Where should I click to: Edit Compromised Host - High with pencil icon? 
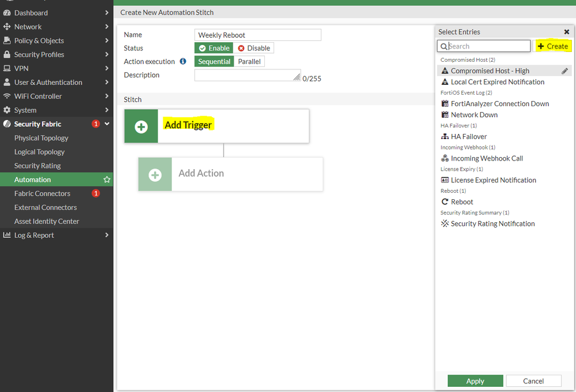pyautogui.click(x=564, y=71)
